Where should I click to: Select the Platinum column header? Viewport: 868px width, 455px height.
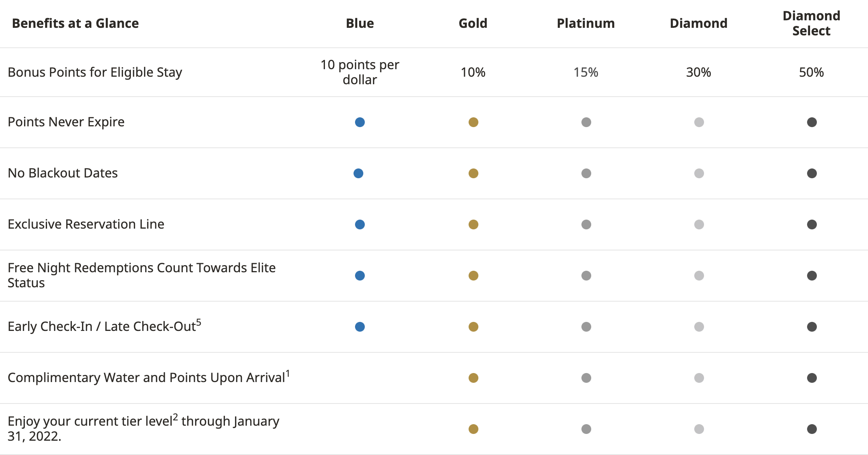click(x=586, y=23)
